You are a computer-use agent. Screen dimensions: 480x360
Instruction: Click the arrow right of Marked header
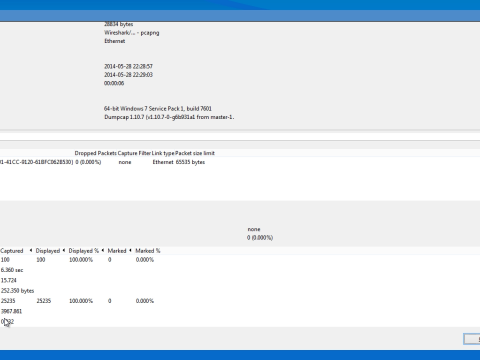tap(130, 250)
